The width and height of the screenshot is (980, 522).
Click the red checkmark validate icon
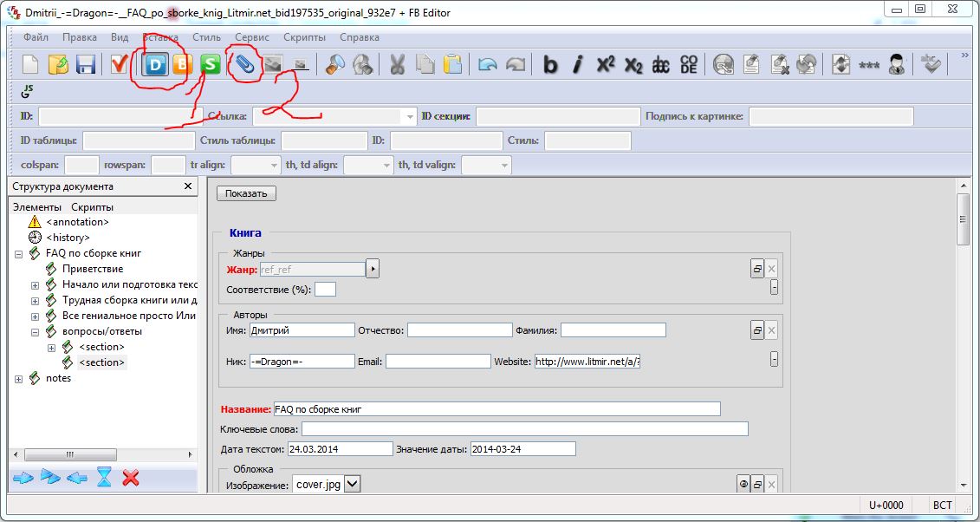point(119,65)
